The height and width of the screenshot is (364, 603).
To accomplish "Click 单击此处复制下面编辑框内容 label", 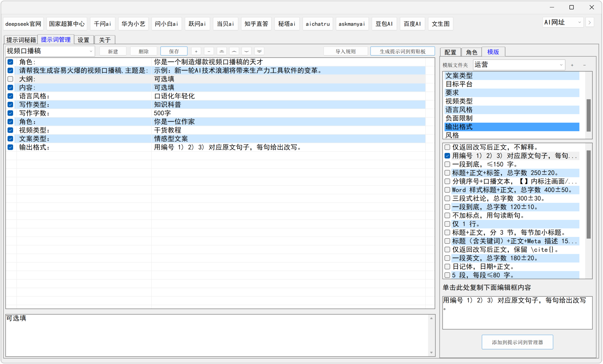I will [487, 288].
